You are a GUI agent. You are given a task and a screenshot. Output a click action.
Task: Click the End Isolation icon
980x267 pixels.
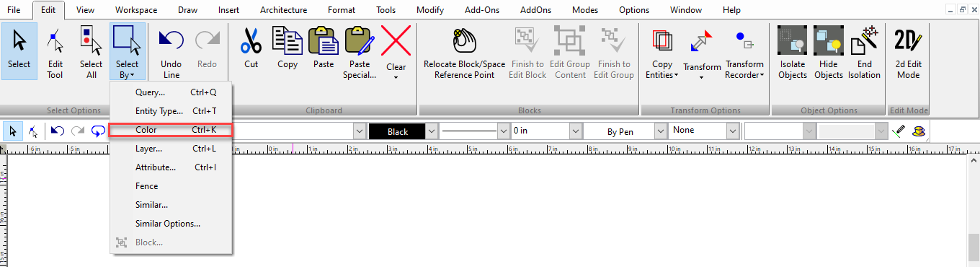click(x=864, y=41)
